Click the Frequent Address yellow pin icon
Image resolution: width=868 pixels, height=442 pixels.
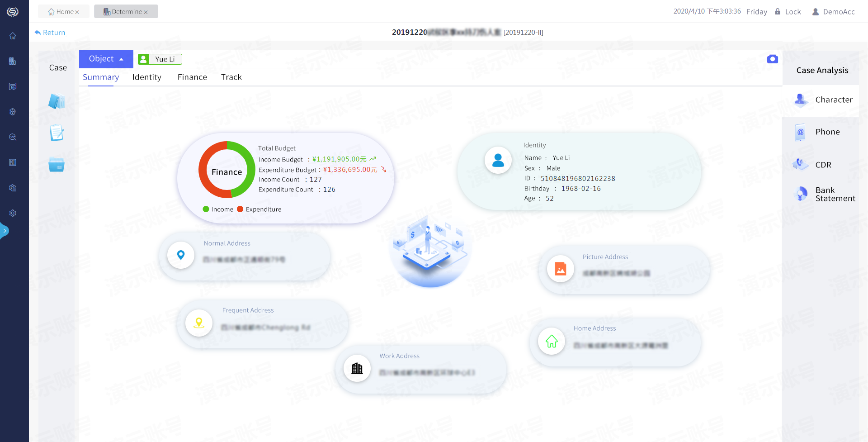click(199, 323)
